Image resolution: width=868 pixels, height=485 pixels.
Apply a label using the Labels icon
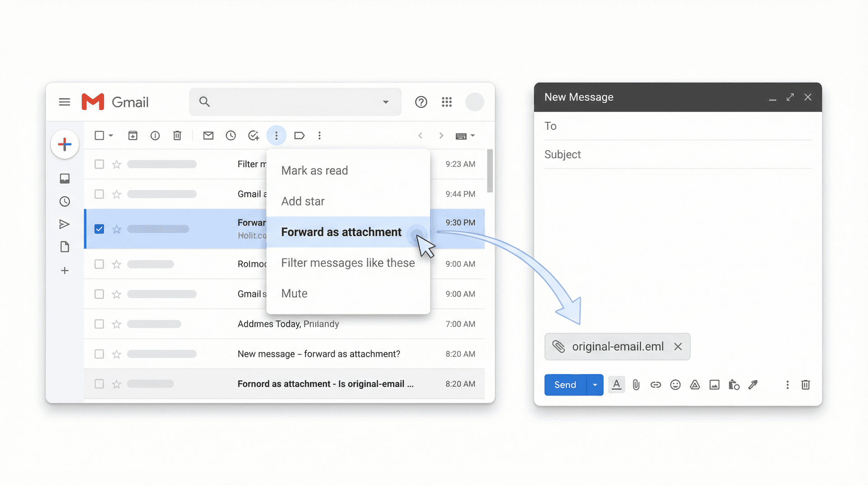tap(299, 135)
